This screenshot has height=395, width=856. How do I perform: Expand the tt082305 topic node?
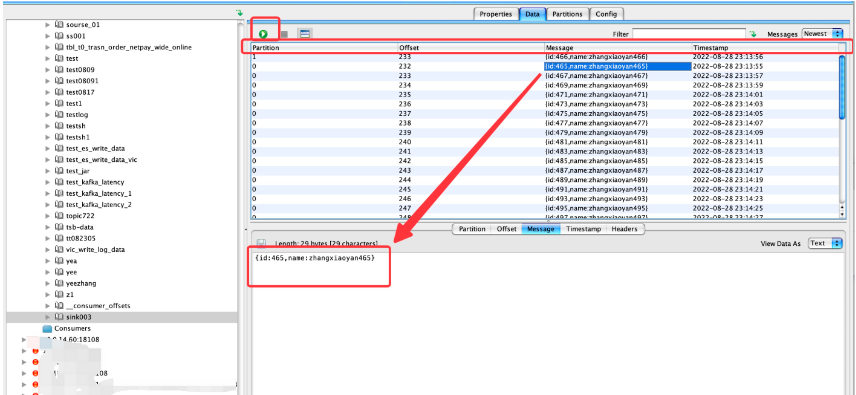click(47, 238)
